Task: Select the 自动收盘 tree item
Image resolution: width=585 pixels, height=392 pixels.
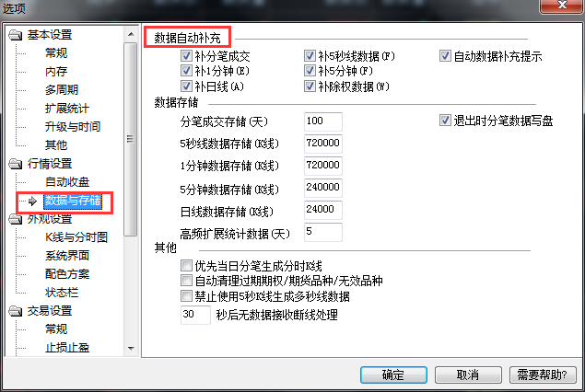Action: pos(67,182)
